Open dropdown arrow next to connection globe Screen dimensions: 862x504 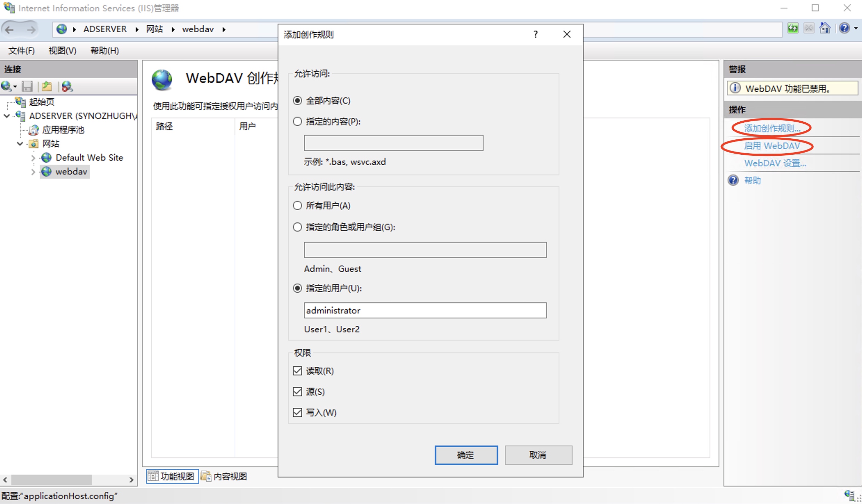pyautogui.click(x=15, y=87)
